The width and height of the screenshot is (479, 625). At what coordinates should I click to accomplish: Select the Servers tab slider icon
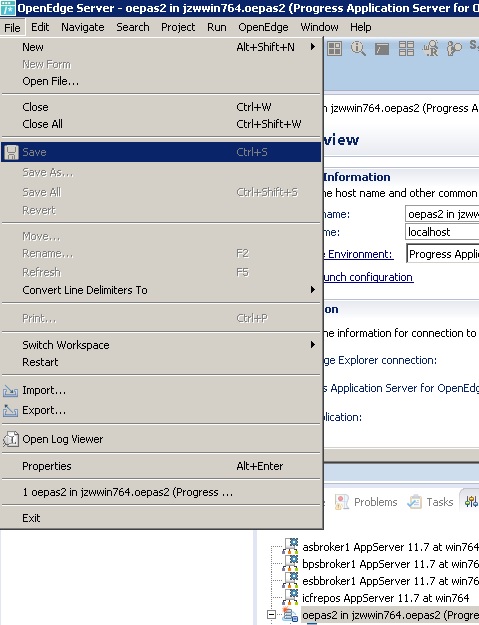[471, 501]
